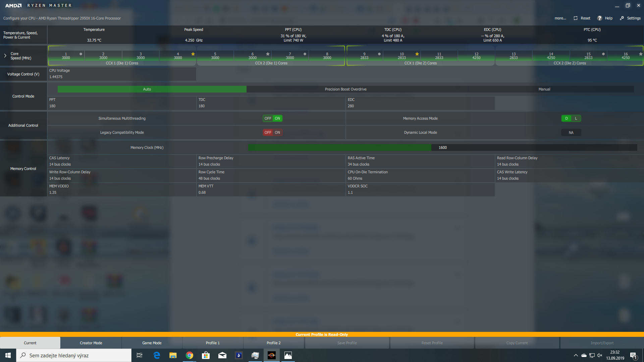
Task: Toggle Simultaneous Multithreading OFF/ON switch
Action: (x=272, y=118)
